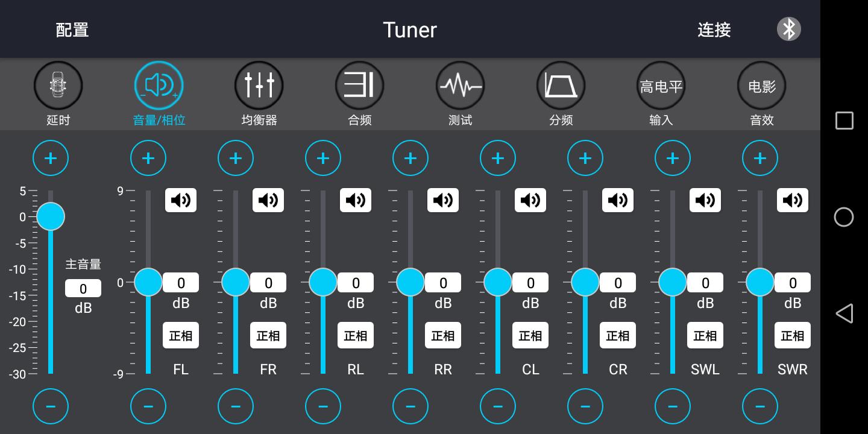868x434 pixels.
Task: Click the Bluetooth icon in the title bar
Action: (x=788, y=29)
